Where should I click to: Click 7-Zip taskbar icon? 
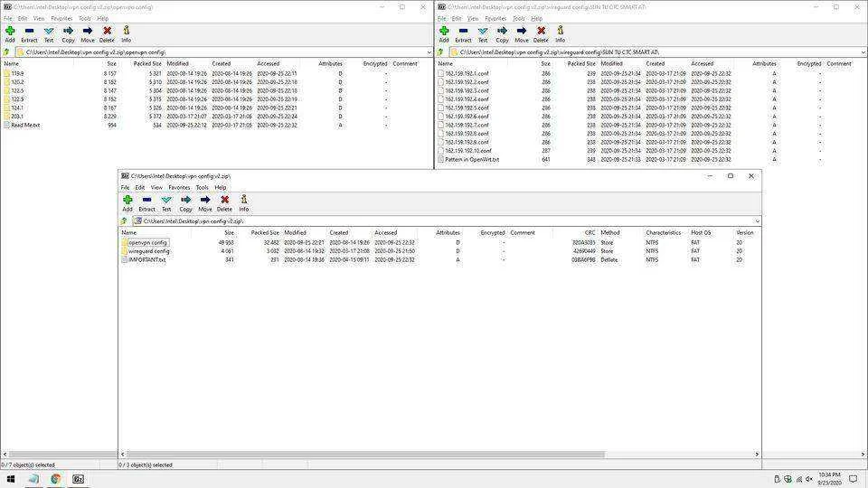click(78, 479)
